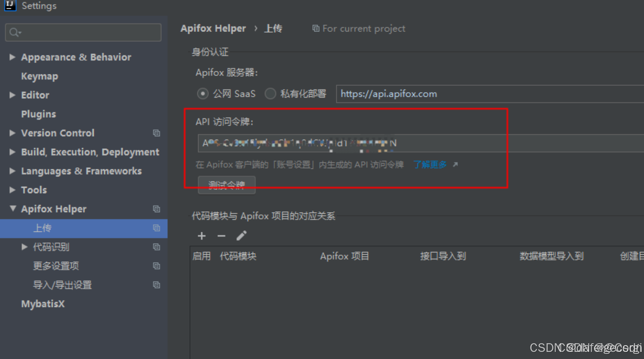
Task: Select the 私有化部署 radio button
Action: [270, 94]
